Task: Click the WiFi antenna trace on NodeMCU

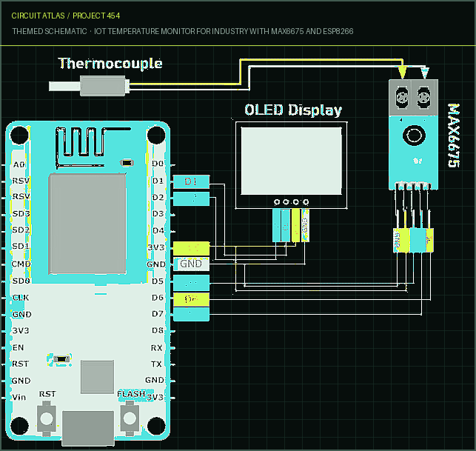Action: pos(93,147)
